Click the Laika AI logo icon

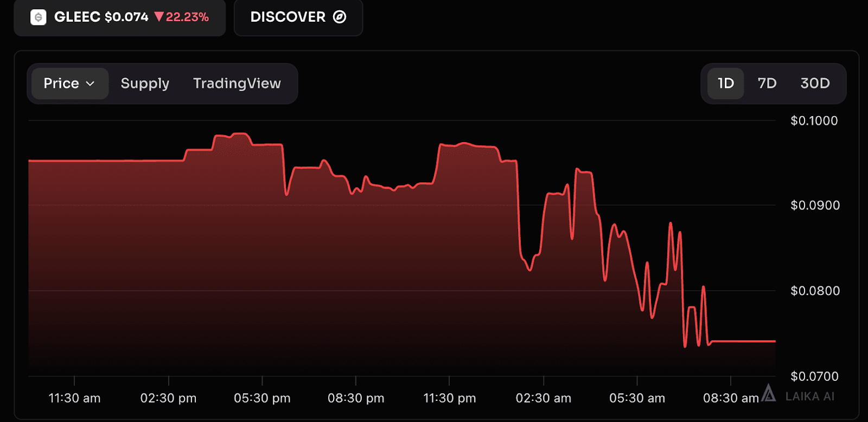[768, 393]
